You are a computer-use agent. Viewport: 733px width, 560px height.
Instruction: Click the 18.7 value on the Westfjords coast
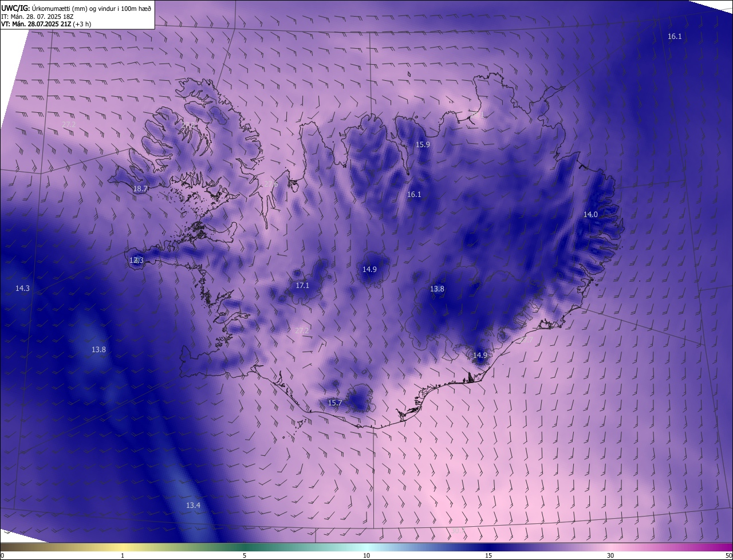pyautogui.click(x=140, y=188)
